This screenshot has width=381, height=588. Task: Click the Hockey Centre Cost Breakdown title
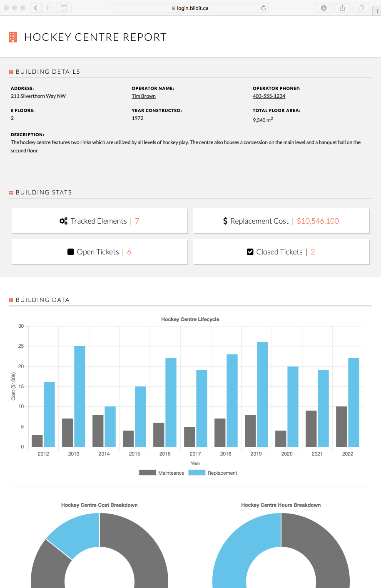[100, 505]
